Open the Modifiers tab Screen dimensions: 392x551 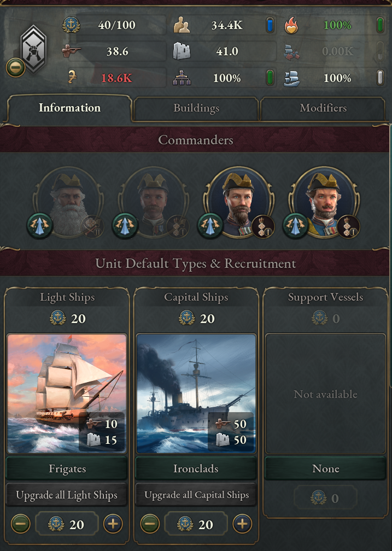(x=323, y=108)
